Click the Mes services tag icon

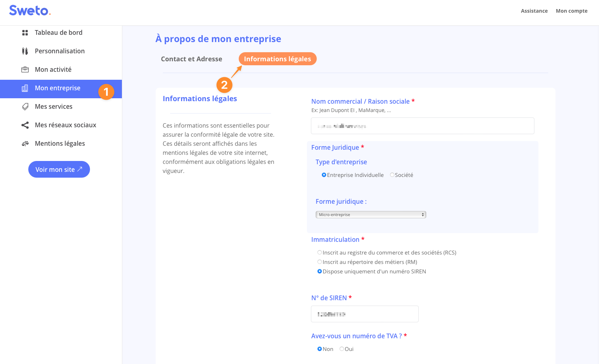[25, 107]
